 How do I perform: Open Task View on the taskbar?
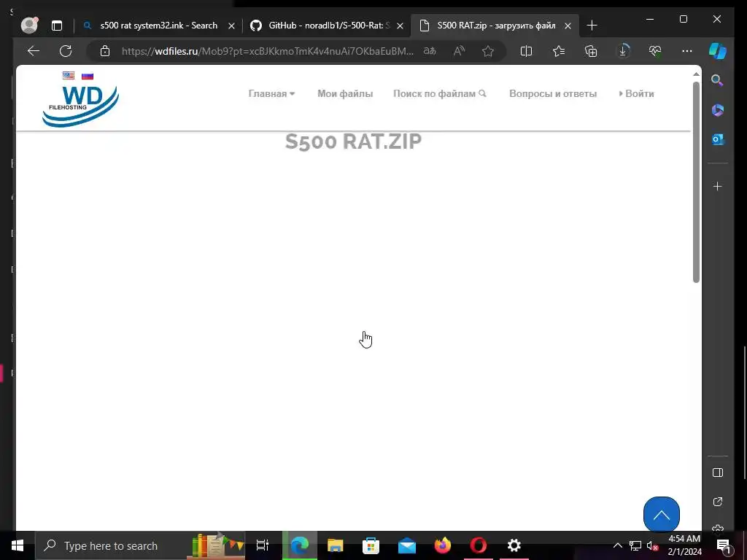[262, 545]
